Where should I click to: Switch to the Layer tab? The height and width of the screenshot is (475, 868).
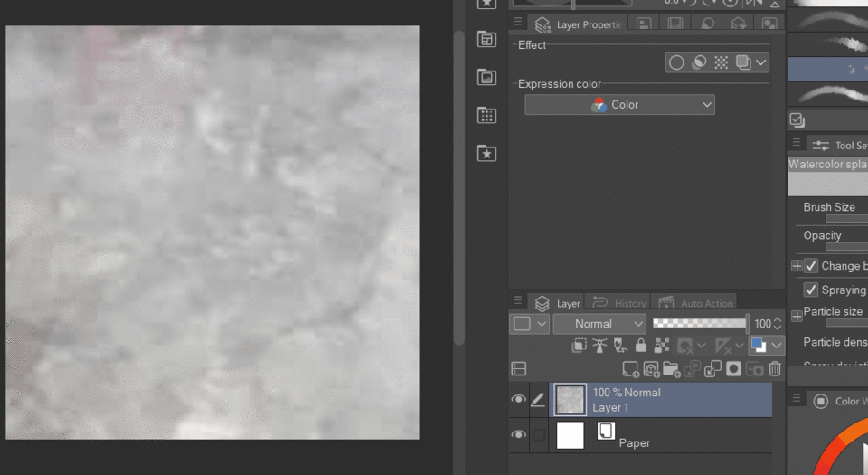click(x=558, y=303)
